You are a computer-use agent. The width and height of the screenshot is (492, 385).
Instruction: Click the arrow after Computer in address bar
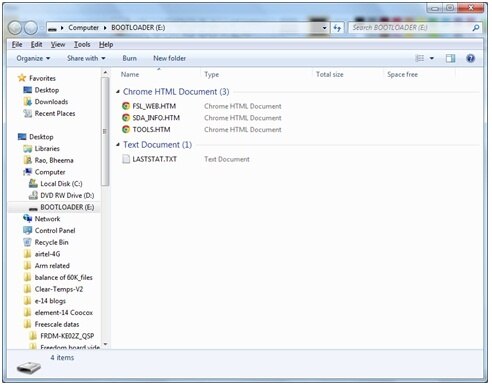tap(105, 28)
